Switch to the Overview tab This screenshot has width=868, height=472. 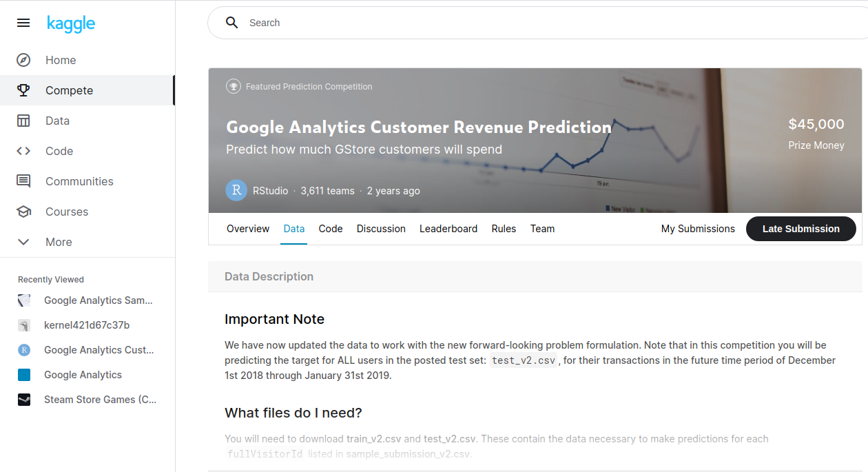(248, 229)
